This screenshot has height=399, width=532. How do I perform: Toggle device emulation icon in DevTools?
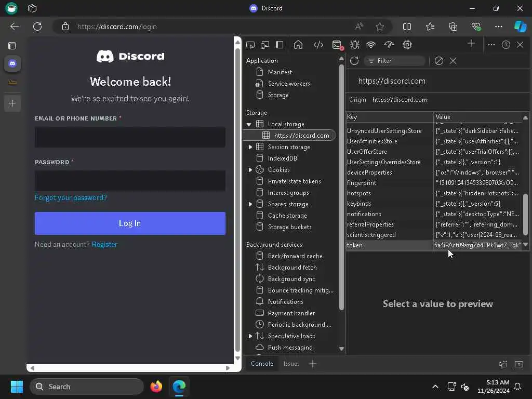pos(265,45)
